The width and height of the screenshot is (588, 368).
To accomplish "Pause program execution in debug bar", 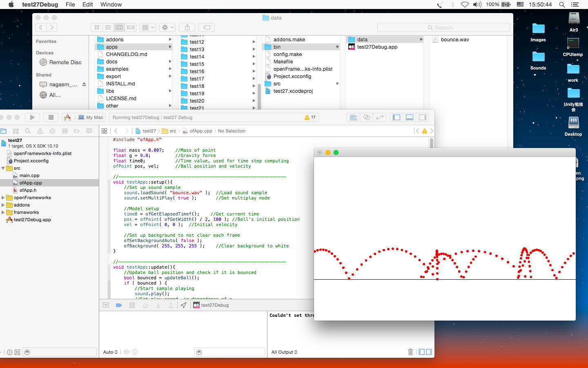I will pyautogui.click(x=132, y=305).
